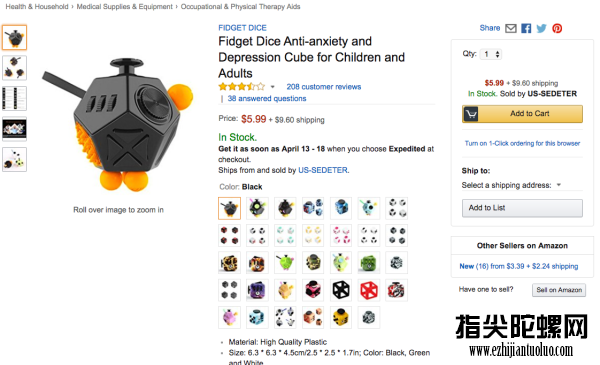600x365 pixels.
Task: Open the star rating breakdown arrow
Action: click(x=272, y=87)
